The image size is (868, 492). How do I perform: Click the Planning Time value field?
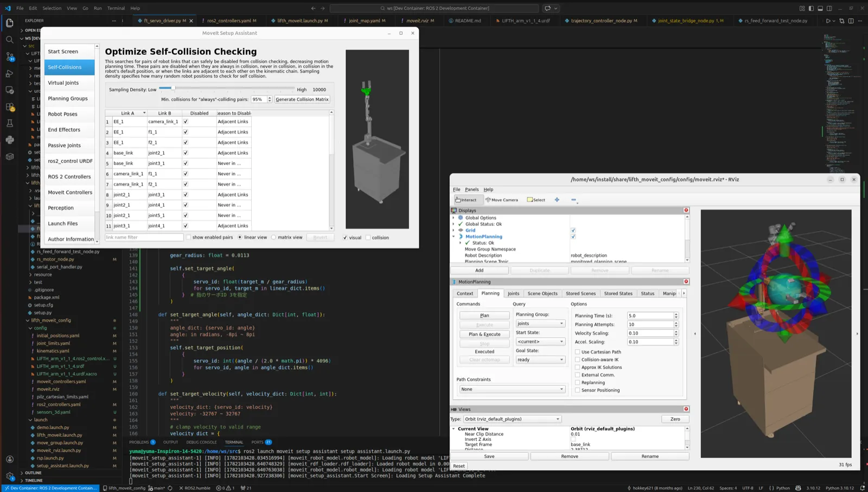(650, 316)
